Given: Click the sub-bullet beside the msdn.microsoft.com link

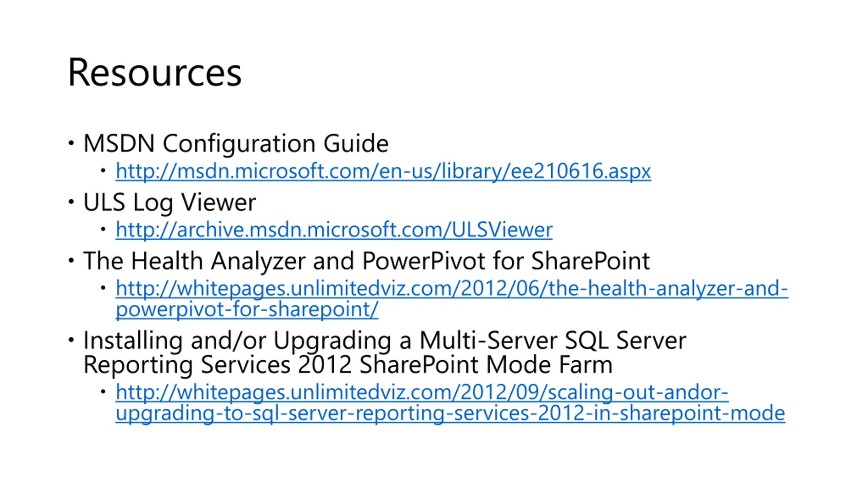Looking at the screenshot, I should coord(103,170).
